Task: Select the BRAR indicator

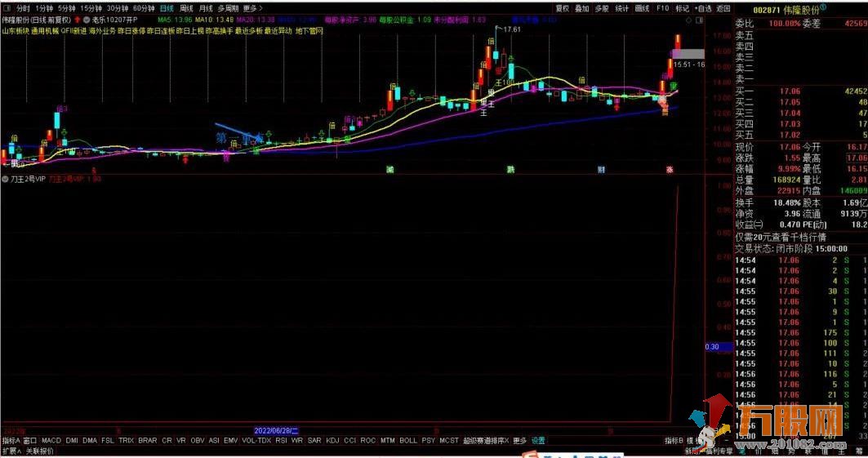Action: pyautogui.click(x=147, y=441)
